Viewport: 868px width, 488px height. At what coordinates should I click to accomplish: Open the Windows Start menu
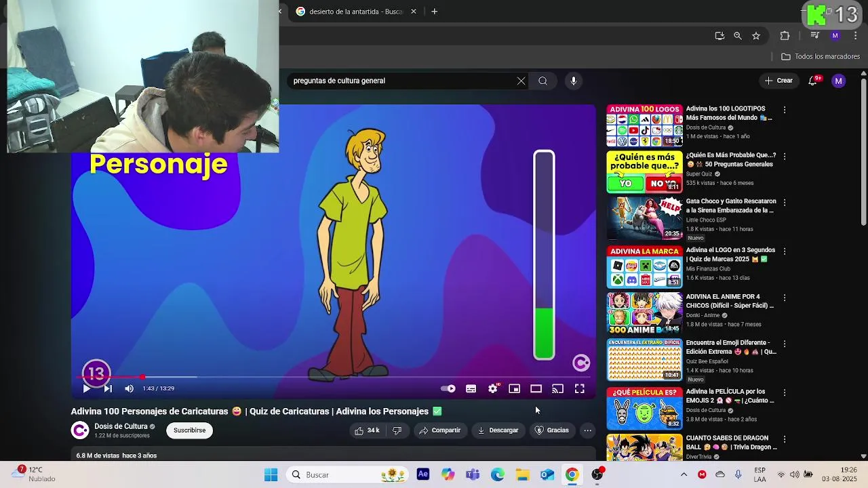click(x=271, y=475)
